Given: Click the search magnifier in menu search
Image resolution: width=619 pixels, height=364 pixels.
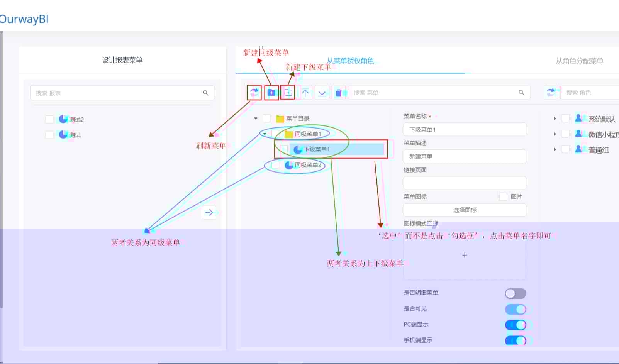Looking at the screenshot, I should 521,93.
